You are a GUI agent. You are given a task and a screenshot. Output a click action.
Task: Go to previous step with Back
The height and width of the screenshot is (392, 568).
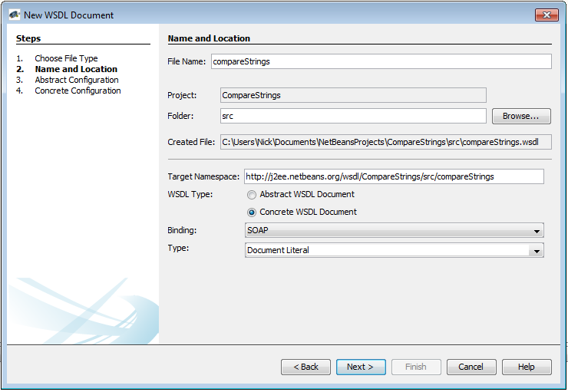point(305,367)
